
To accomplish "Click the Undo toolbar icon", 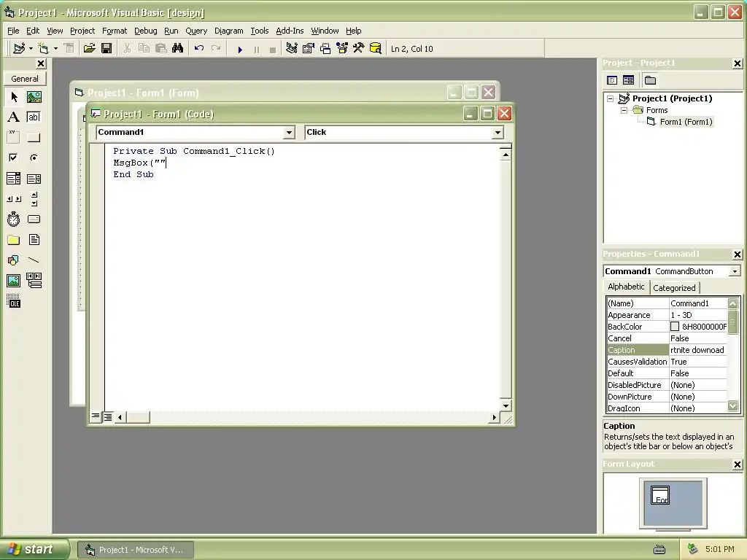I will point(199,49).
